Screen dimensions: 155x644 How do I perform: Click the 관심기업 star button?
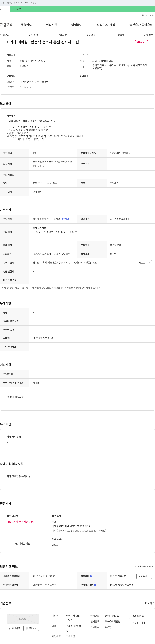point(14,628)
